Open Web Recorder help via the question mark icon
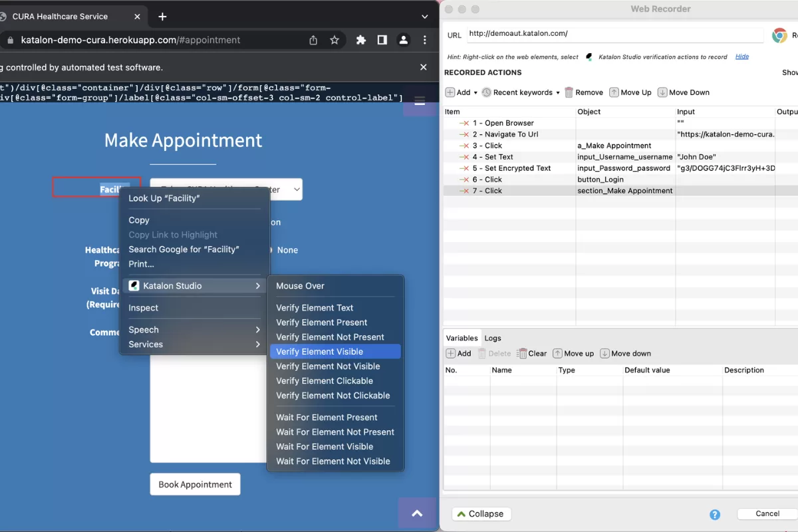This screenshot has height=532, width=798. pyautogui.click(x=715, y=514)
